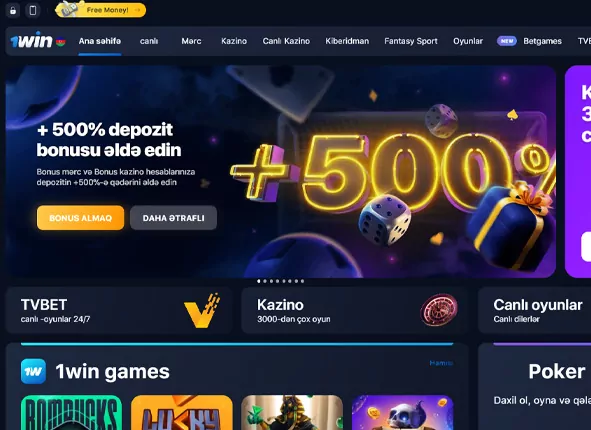591x430 pixels.
Task: Open the Fantasy Sport menu item
Action: [411, 41]
